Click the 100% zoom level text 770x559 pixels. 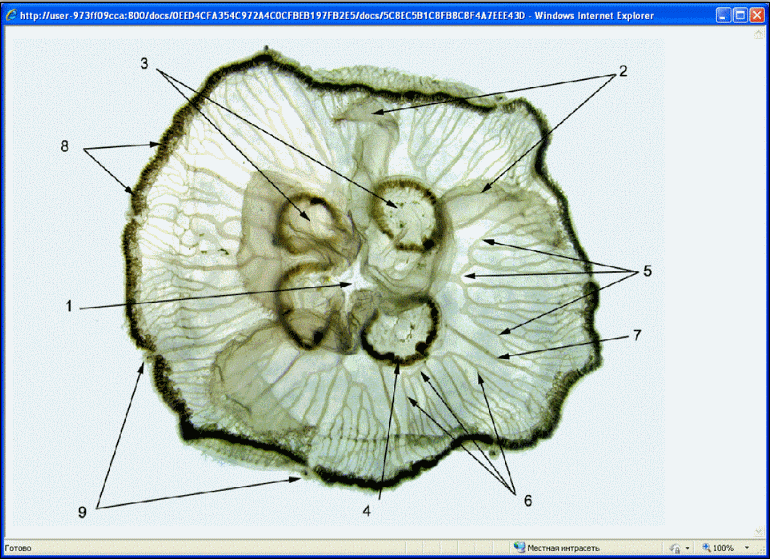point(723,548)
